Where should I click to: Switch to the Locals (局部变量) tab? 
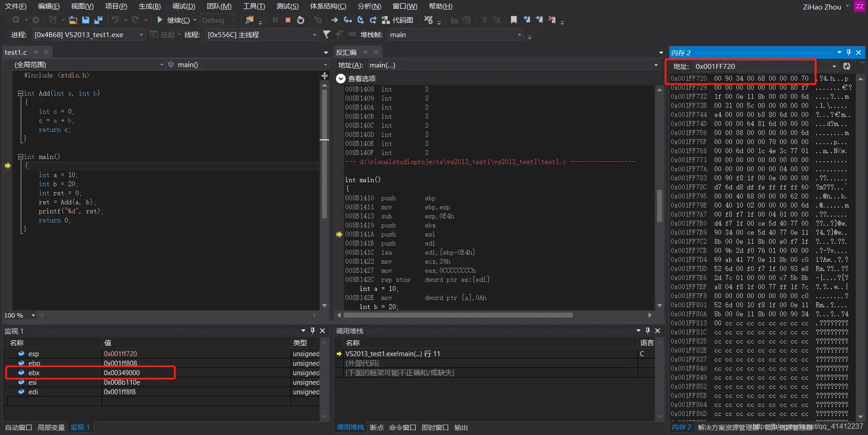click(51, 427)
